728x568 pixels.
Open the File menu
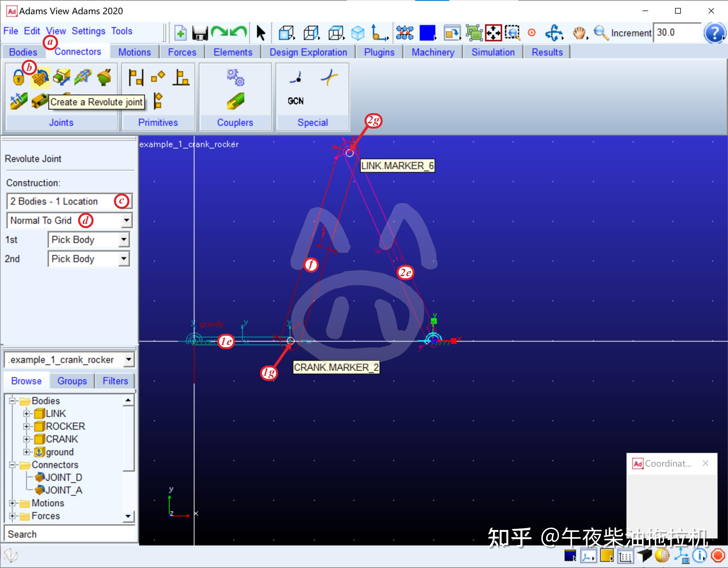(x=11, y=31)
